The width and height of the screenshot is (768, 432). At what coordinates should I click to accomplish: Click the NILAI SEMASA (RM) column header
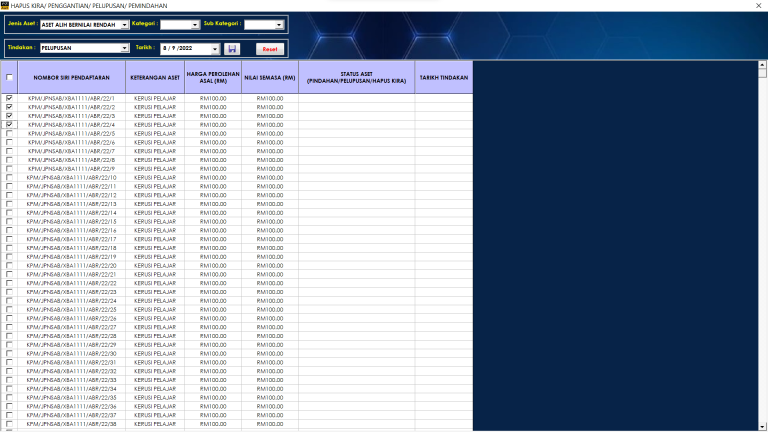click(269, 77)
